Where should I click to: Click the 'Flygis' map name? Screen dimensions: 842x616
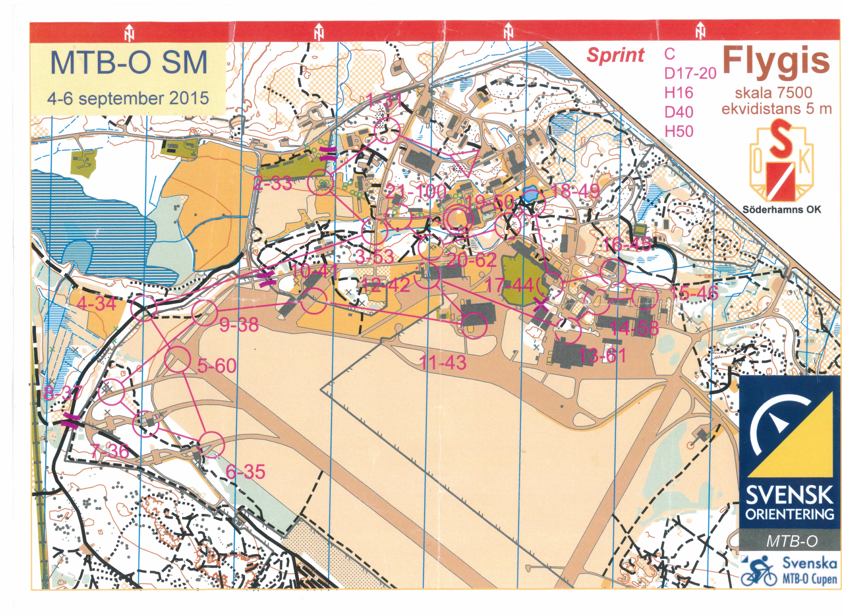click(x=776, y=61)
